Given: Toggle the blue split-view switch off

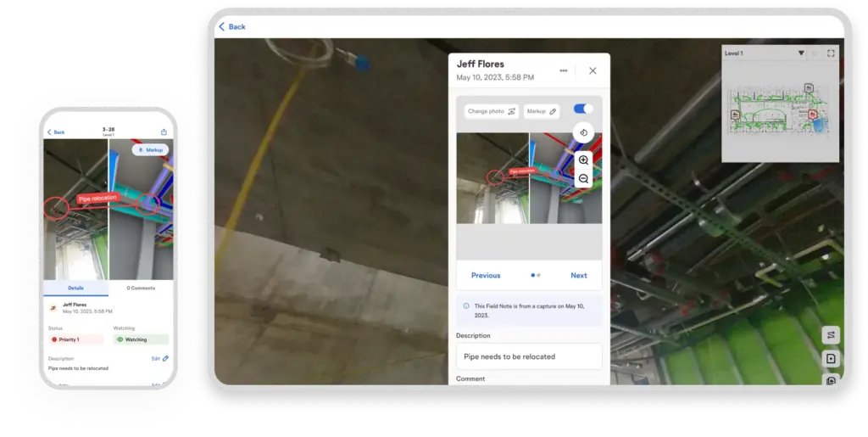Looking at the screenshot, I should pyautogui.click(x=583, y=109).
